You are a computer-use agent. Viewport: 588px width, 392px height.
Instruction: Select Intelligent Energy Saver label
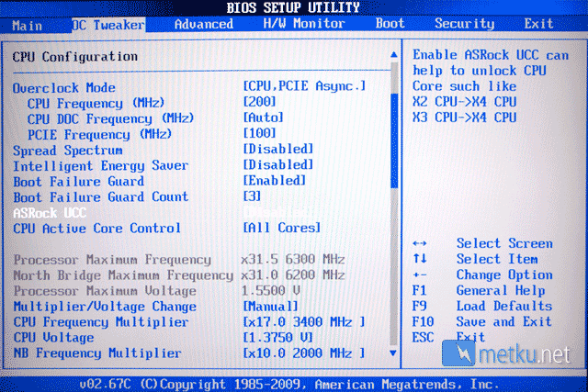(100, 165)
